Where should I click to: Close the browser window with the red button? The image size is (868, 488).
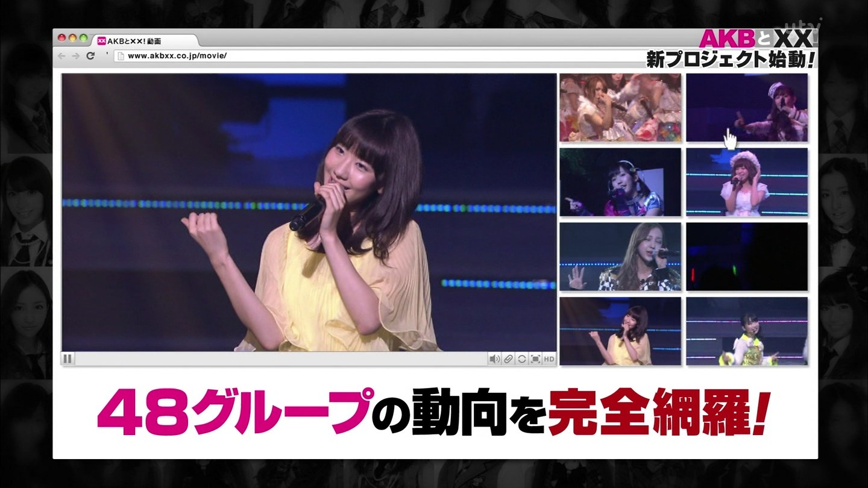(61, 38)
